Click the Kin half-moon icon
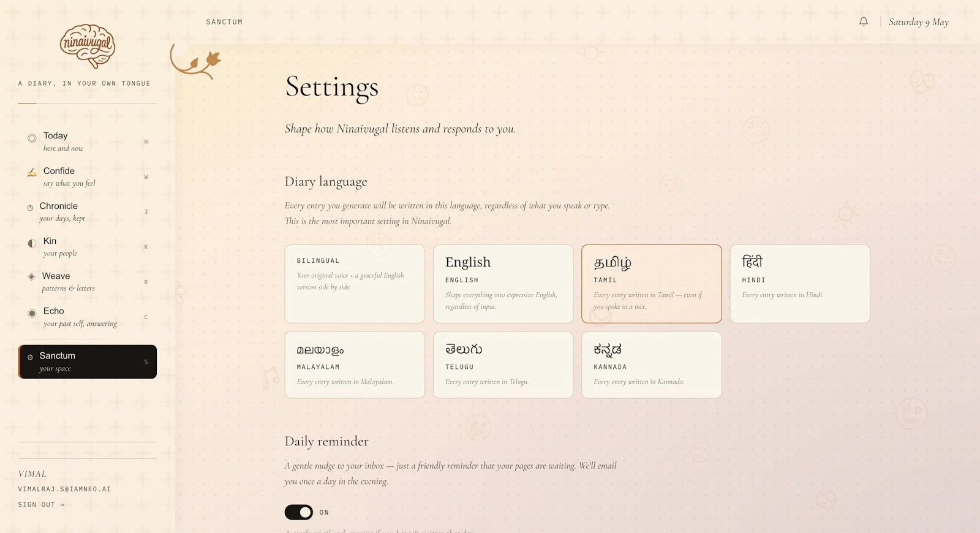 [x=32, y=243]
